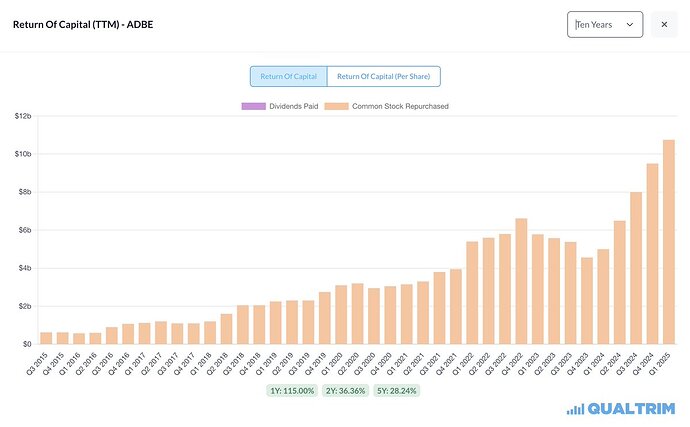The image size is (690, 427).
Task: Toggle the Common Stock Repurchased orange legend swatch
Action: click(x=337, y=106)
